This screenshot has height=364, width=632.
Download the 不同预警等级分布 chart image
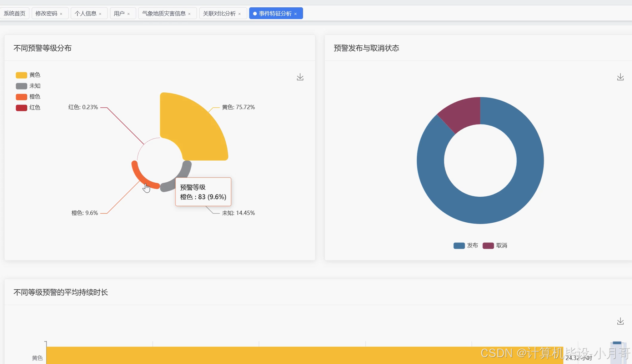pos(300,77)
